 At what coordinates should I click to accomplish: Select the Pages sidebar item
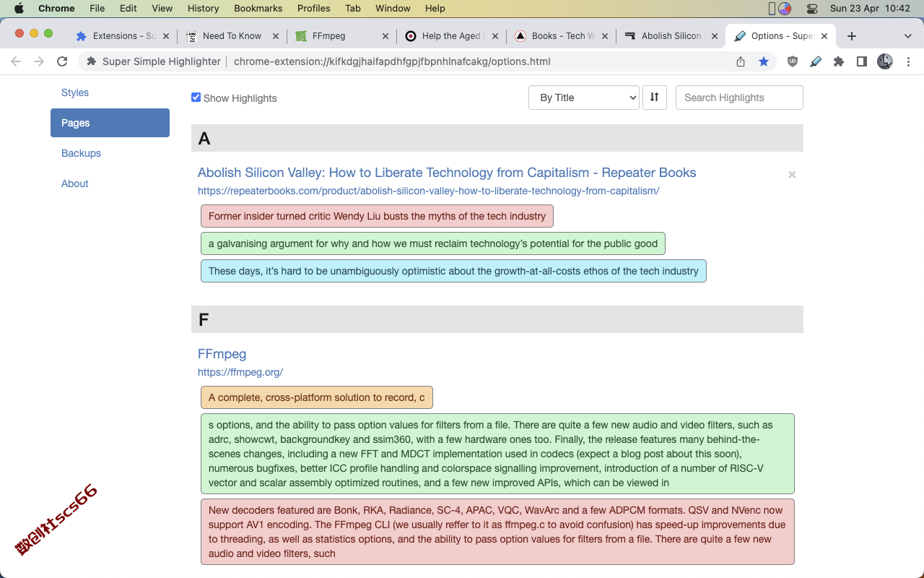110,123
